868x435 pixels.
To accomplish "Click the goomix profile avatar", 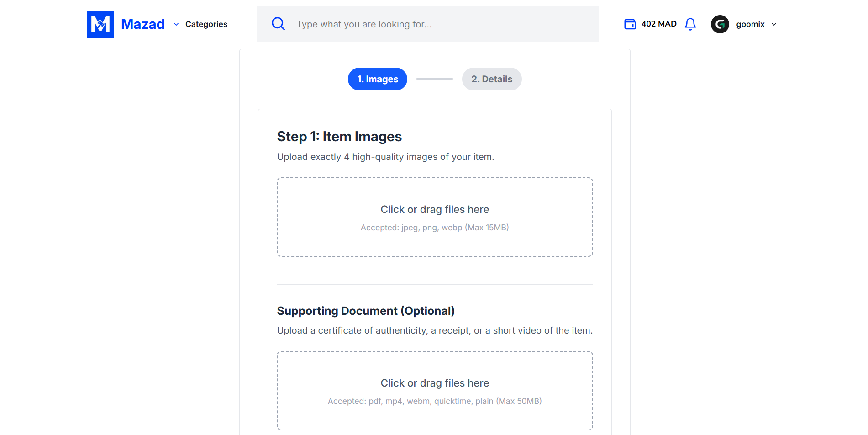I will (x=720, y=24).
